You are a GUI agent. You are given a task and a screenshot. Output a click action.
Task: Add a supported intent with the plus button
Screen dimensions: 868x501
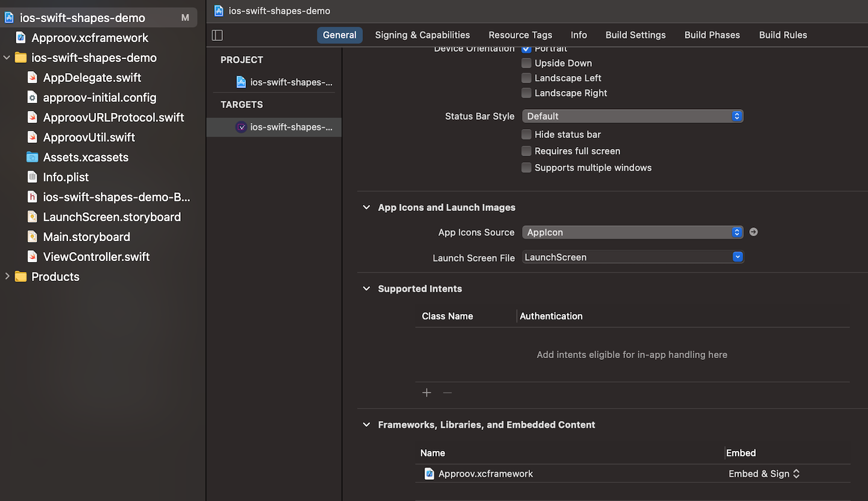point(427,392)
